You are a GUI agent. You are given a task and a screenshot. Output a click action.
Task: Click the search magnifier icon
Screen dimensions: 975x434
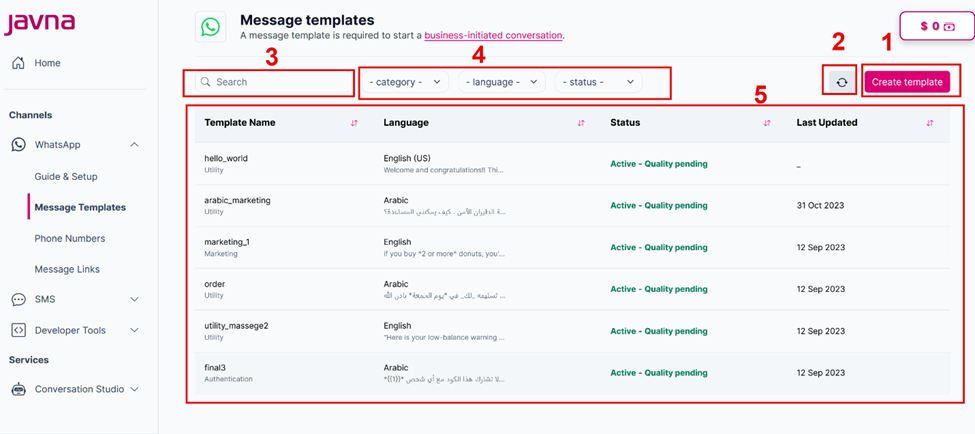(206, 82)
